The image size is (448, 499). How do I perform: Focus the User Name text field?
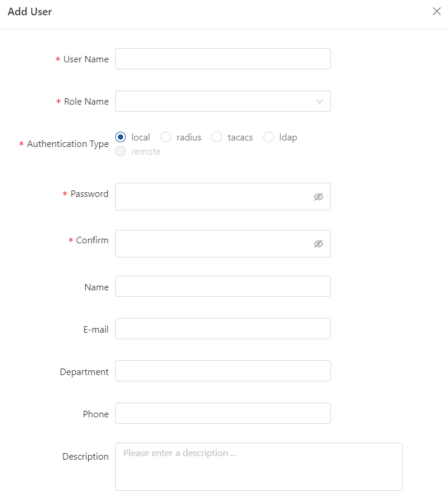(223, 59)
